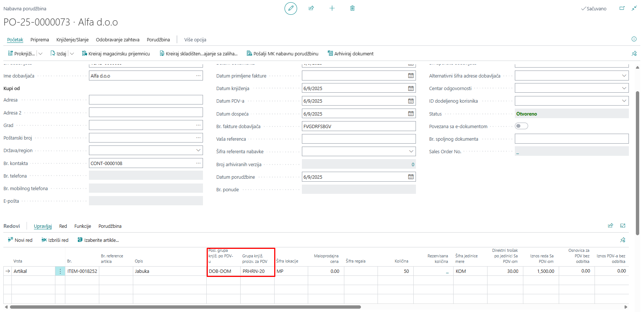Click Novi red button
This screenshot has width=644, height=312.
point(20,240)
